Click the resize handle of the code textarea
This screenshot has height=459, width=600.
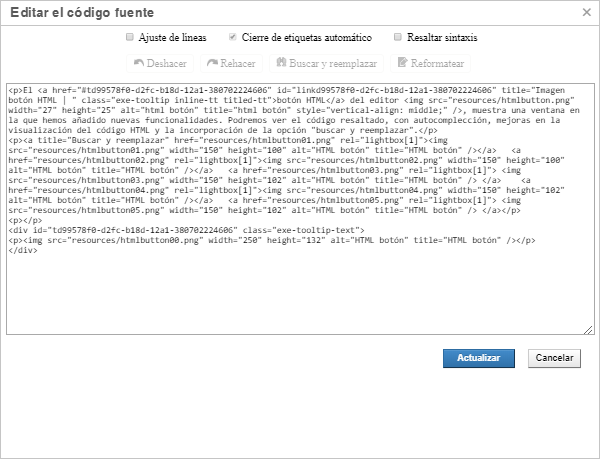[x=588, y=329]
